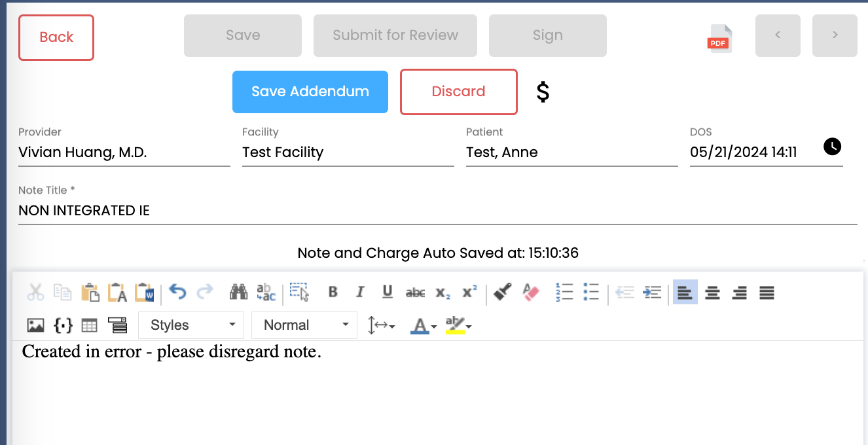Image resolution: width=868 pixels, height=445 pixels.
Task: Toggle bold formatting
Action: pyautogui.click(x=333, y=293)
